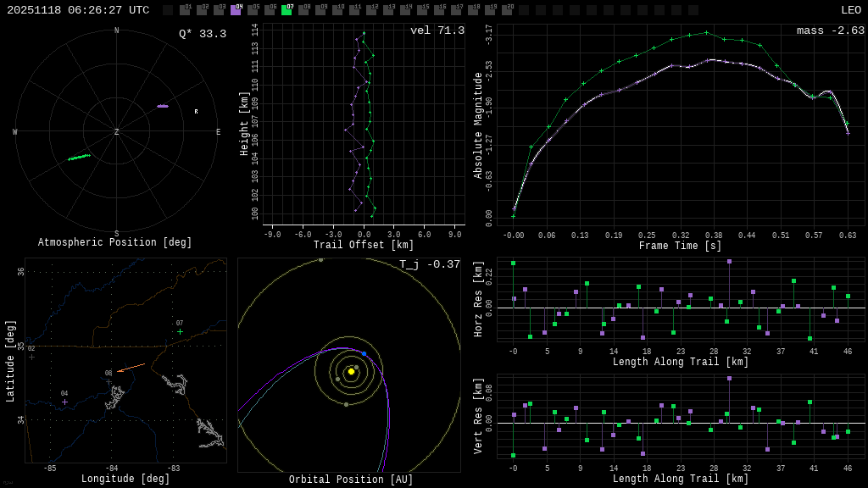Screen dimensions: 868x488
Task: Click the green station 07 indicator box
Action: pos(287,10)
